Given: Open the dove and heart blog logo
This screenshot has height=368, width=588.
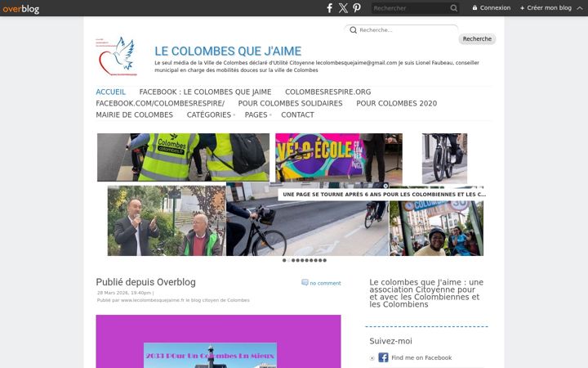Looking at the screenshot, I should point(117,56).
